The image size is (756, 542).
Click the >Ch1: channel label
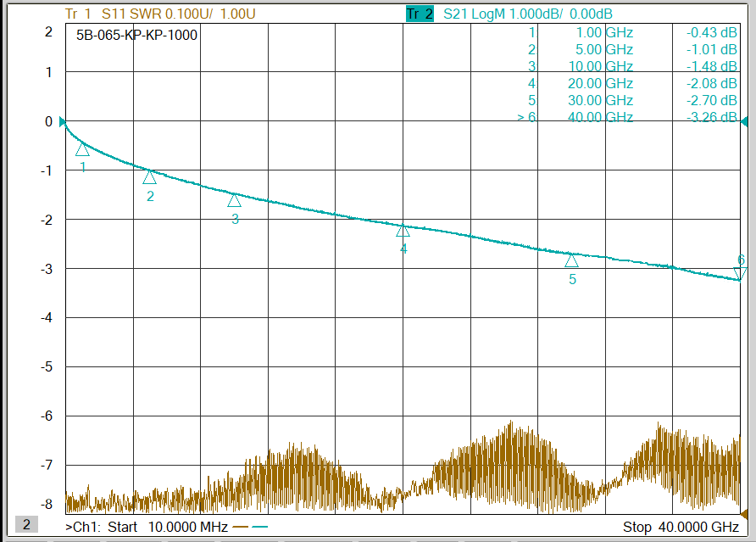click(83, 527)
